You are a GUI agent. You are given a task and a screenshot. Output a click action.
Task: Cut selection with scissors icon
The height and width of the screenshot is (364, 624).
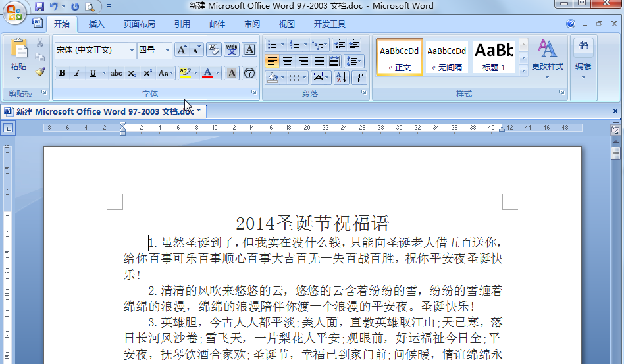click(x=39, y=43)
